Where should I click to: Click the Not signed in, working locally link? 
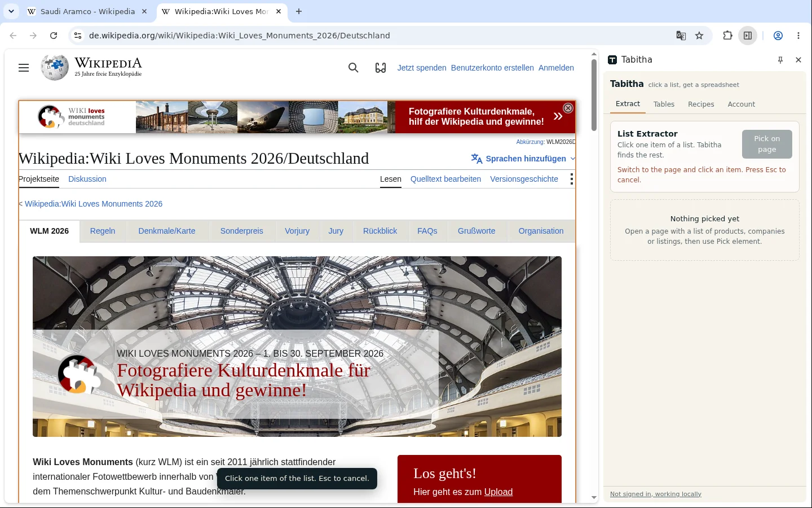656,494
